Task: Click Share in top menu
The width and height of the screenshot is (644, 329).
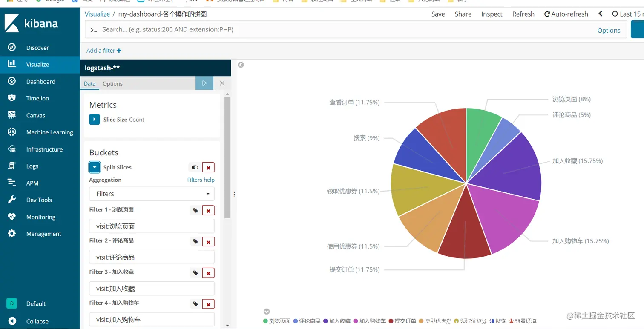Action: click(463, 14)
